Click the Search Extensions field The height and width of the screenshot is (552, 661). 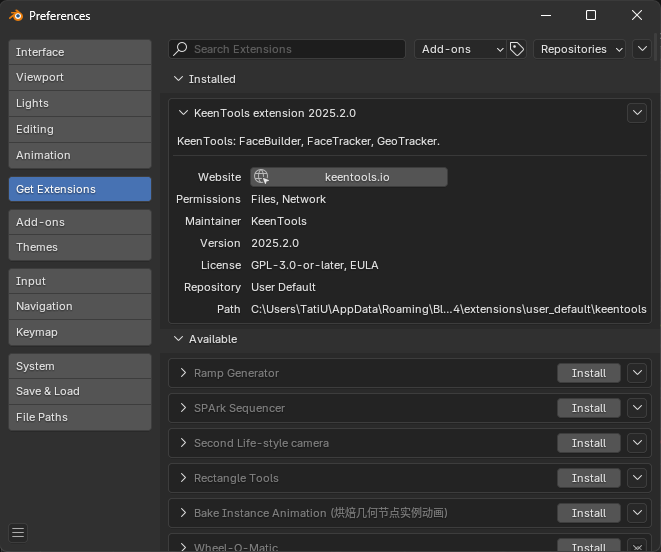[x=295, y=49]
